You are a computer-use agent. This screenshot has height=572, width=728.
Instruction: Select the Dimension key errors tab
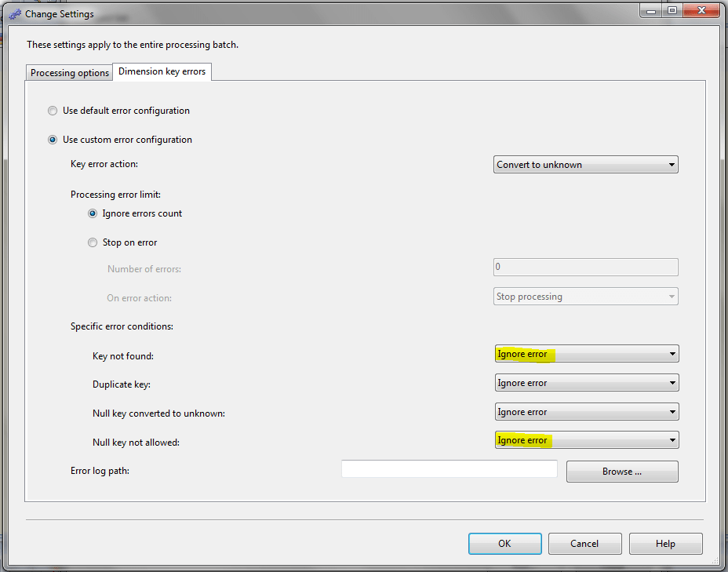[x=162, y=71]
